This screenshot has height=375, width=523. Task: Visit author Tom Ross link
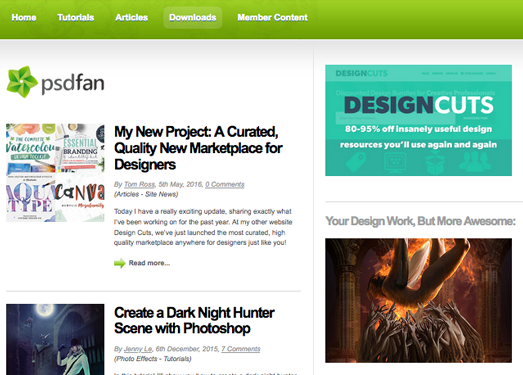click(x=139, y=184)
